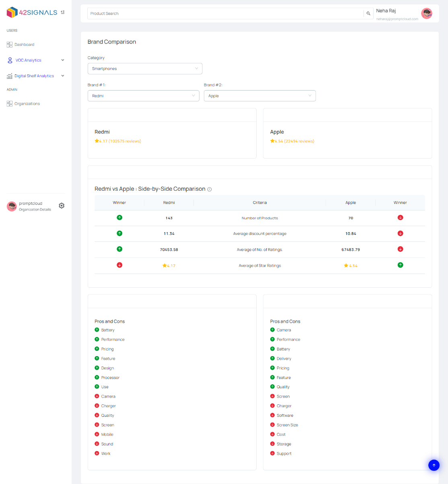Click Storage in Apple cons list
The height and width of the screenshot is (484, 448).
[284, 444]
